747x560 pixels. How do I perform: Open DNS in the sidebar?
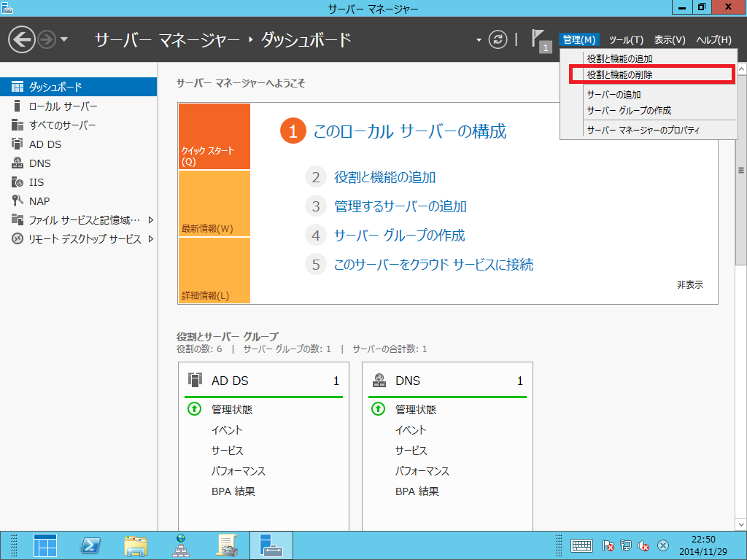click(x=78, y=163)
